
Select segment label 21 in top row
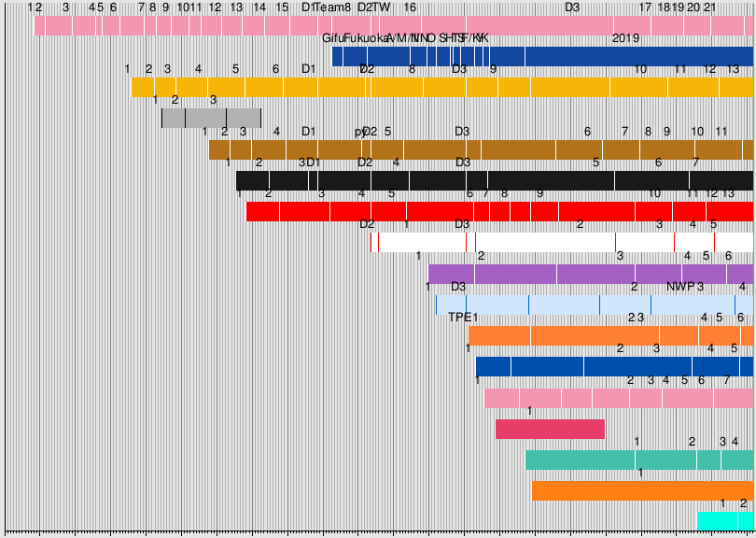click(x=710, y=7)
